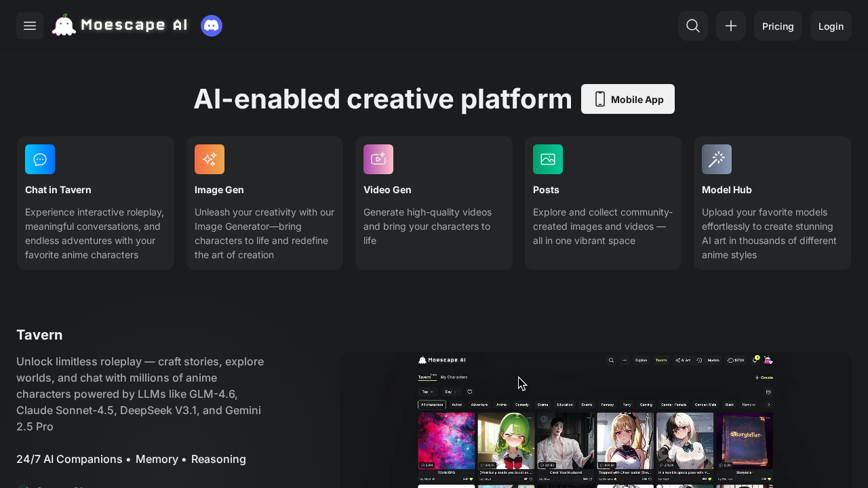
Task: Click the Posts card description
Action: point(603,226)
